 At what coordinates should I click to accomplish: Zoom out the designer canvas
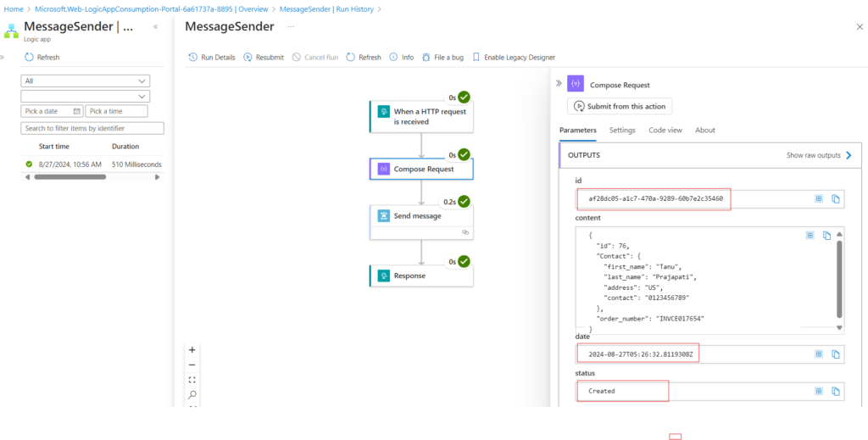click(192, 365)
